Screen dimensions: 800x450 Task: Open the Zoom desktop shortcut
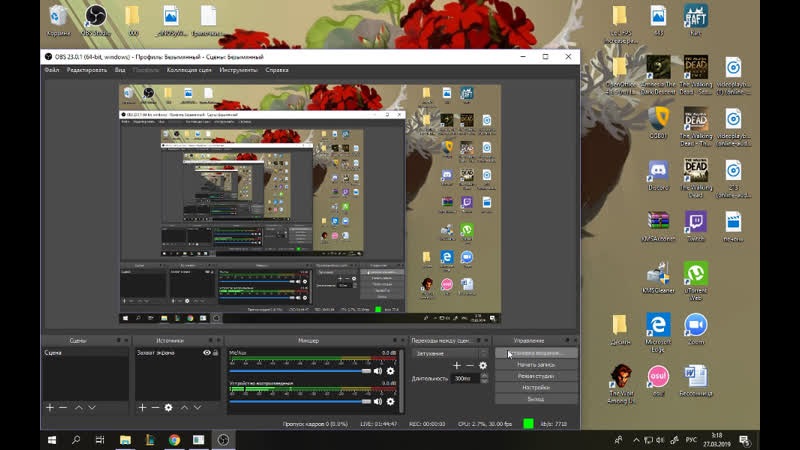(x=695, y=330)
